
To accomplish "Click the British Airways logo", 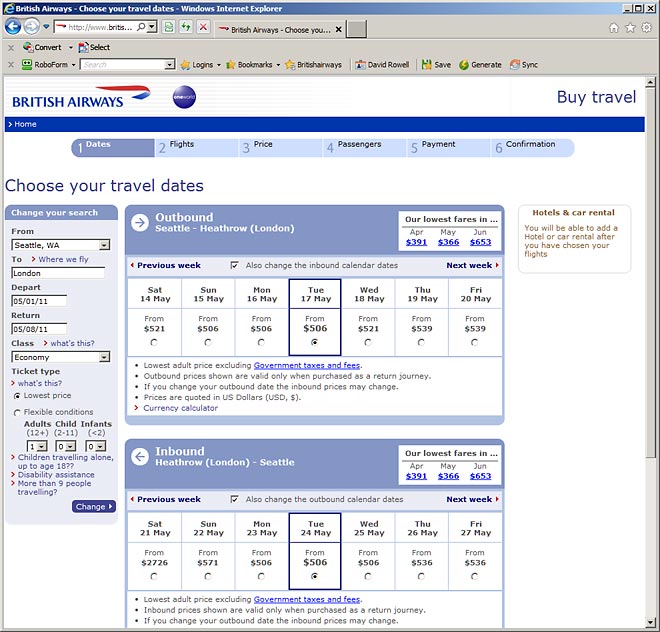I will (81, 97).
